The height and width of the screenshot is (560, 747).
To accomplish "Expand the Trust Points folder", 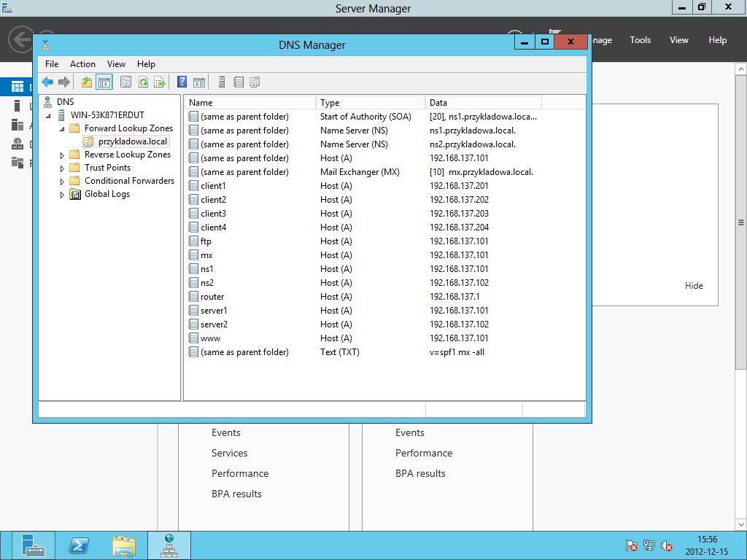I will (62, 168).
